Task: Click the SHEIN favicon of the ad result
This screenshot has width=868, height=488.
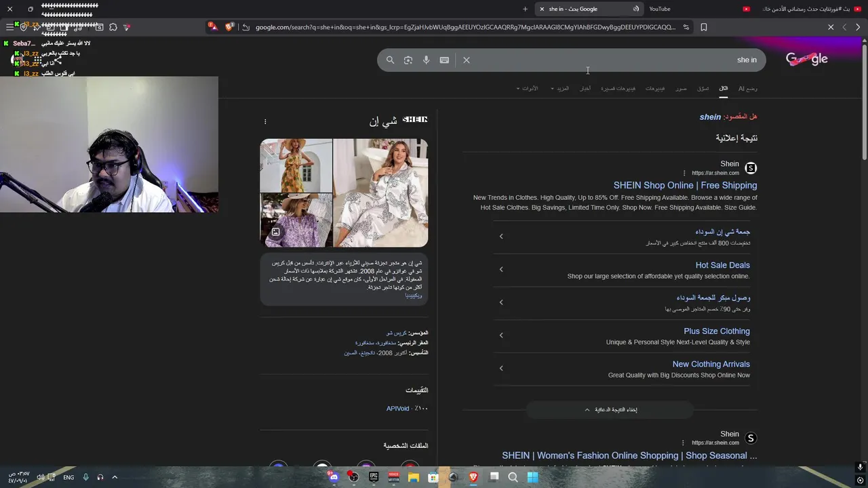Action: [x=751, y=168]
